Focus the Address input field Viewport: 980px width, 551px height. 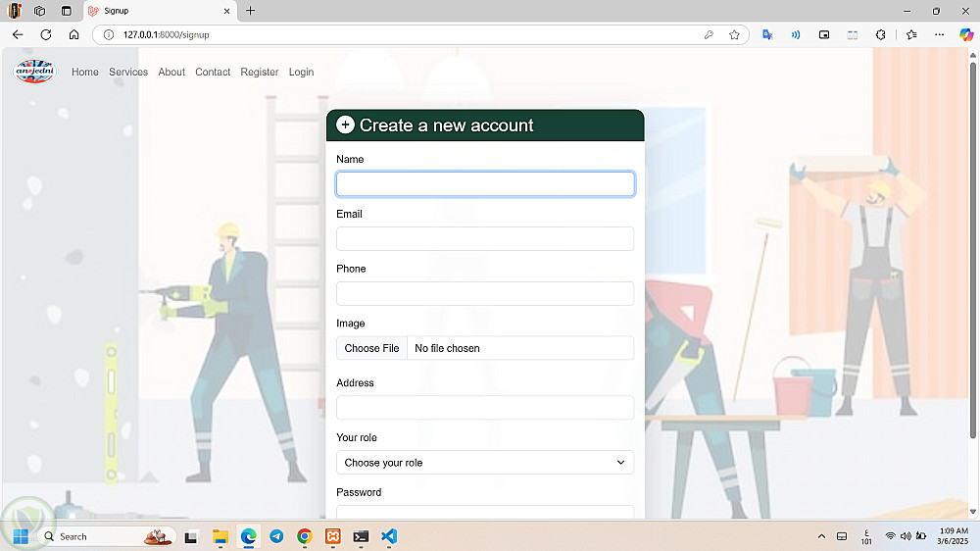tap(485, 408)
